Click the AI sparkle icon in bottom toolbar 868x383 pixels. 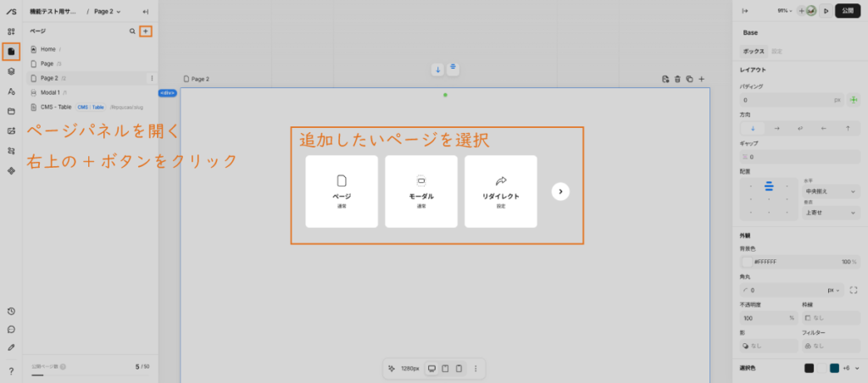(392, 368)
